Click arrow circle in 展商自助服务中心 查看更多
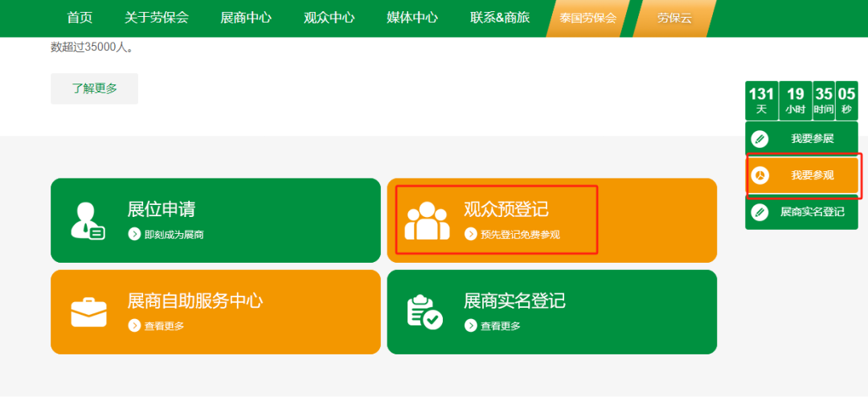The height and width of the screenshot is (405, 868). pyautogui.click(x=134, y=325)
